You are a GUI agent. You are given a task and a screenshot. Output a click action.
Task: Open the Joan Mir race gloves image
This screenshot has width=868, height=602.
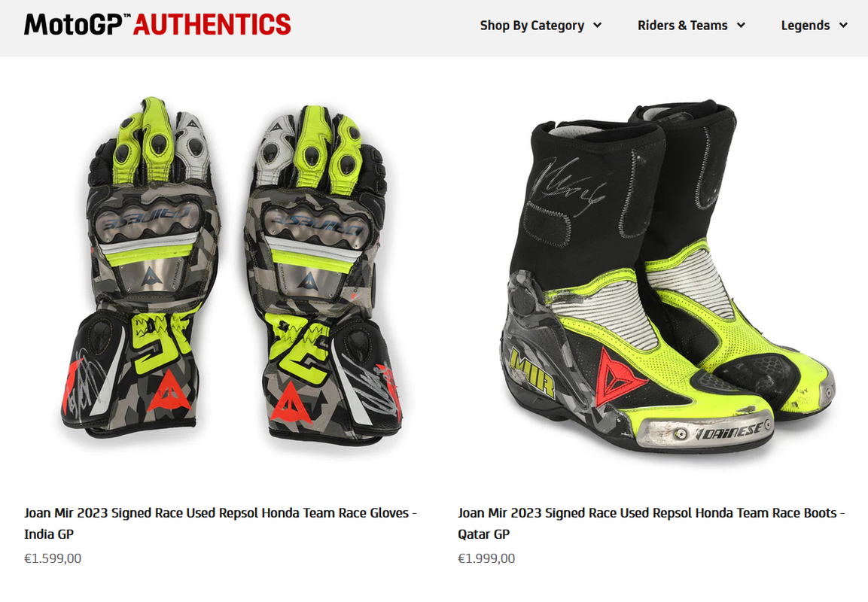click(231, 269)
